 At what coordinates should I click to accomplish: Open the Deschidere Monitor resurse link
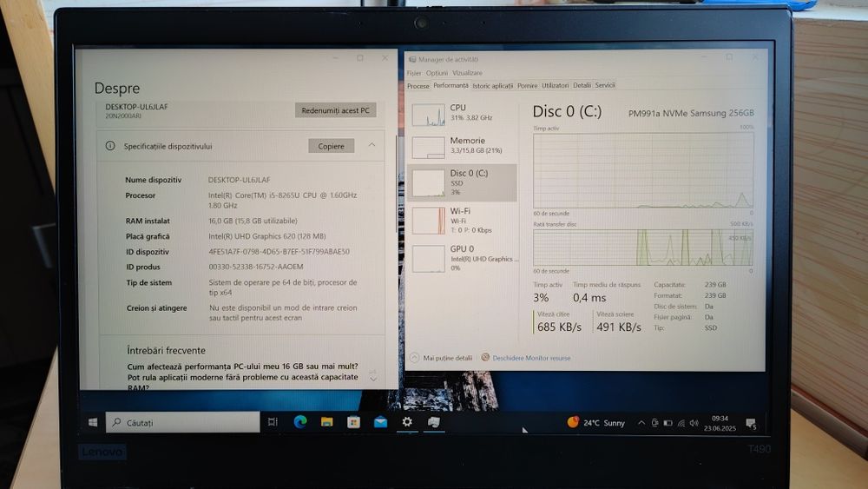click(531, 358)
